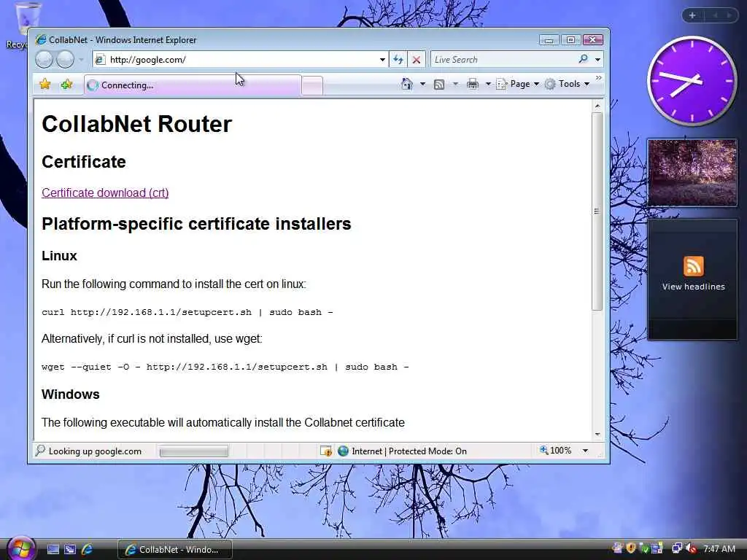
Task: Click the page scroll up arrow
Action: pos(597,105)
